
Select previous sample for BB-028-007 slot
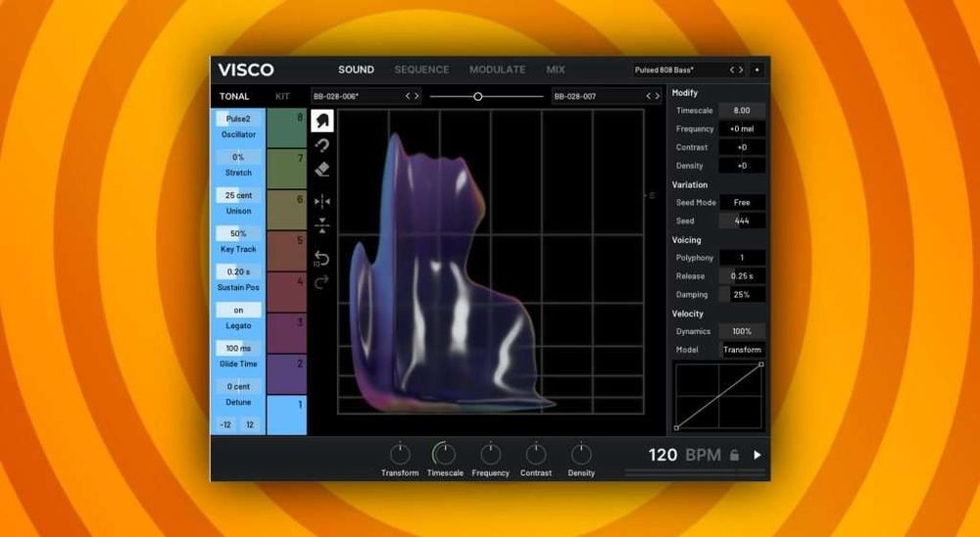point(649,96)
